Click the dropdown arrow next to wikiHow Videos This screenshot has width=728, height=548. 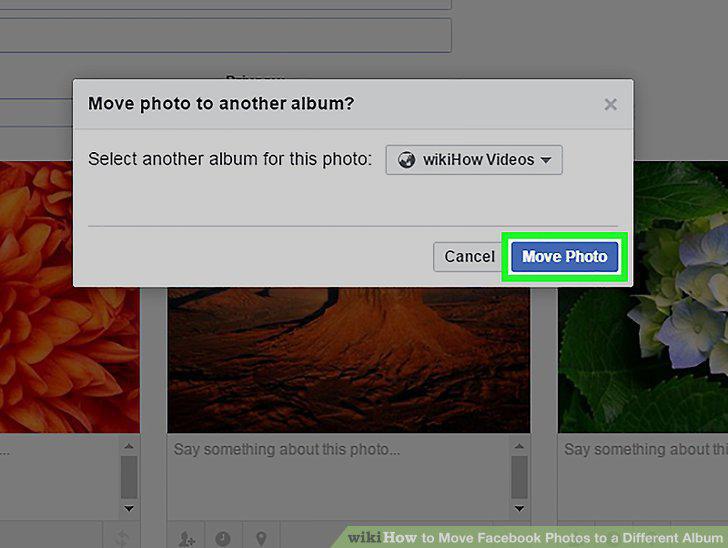(x=546, y=160)
